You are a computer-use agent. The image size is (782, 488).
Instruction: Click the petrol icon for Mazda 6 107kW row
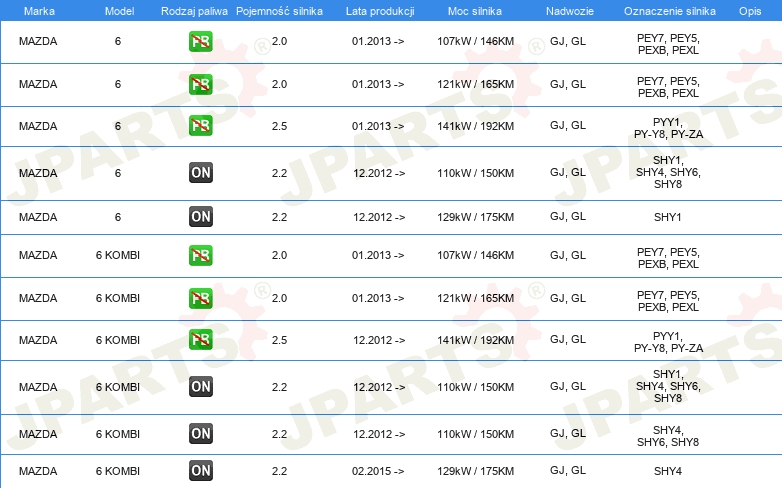pyautogui.click(x=200, y=41)
